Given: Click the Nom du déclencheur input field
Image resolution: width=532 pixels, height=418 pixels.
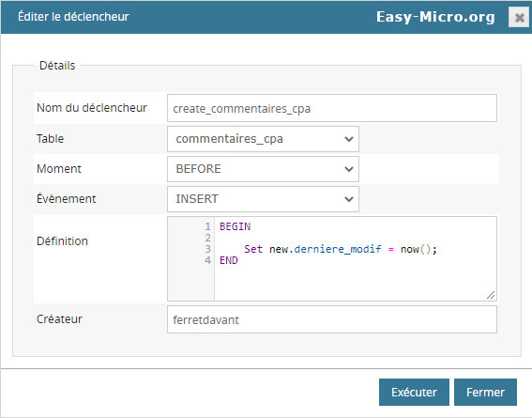Looking at the screenshot, I should pyautogui.click(x=332, y=108).
